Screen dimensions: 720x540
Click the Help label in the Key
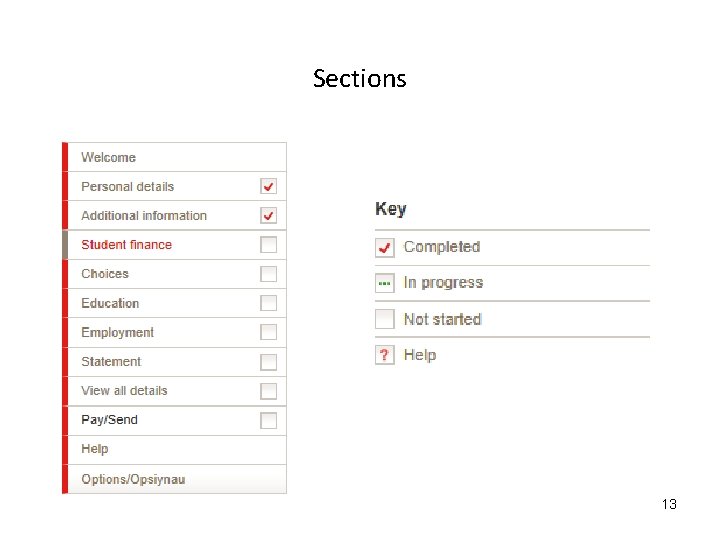[420, 355]
